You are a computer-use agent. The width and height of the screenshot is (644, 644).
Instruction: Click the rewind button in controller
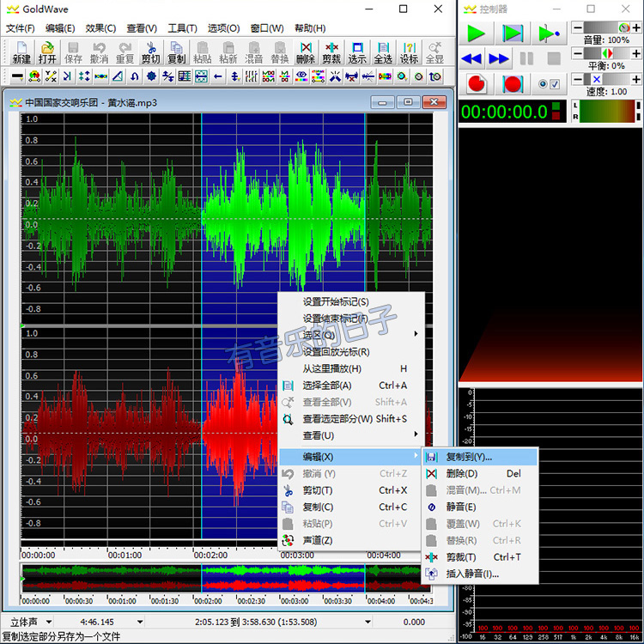pos(471,58)
